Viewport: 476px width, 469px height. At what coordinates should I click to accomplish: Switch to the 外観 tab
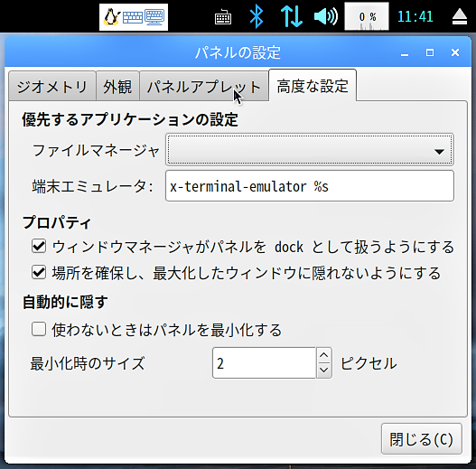click(117, 86)
